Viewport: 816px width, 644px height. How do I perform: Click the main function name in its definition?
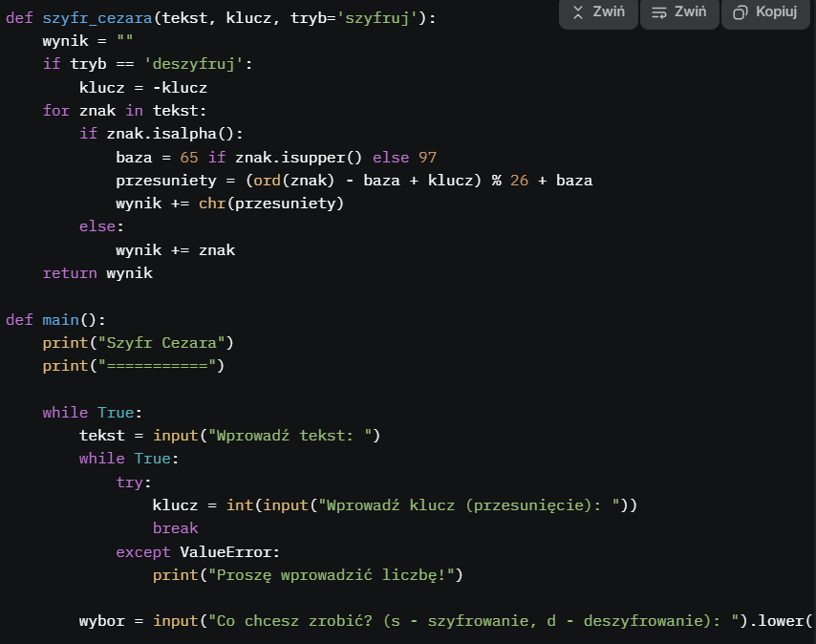click(x=60, y=319)
